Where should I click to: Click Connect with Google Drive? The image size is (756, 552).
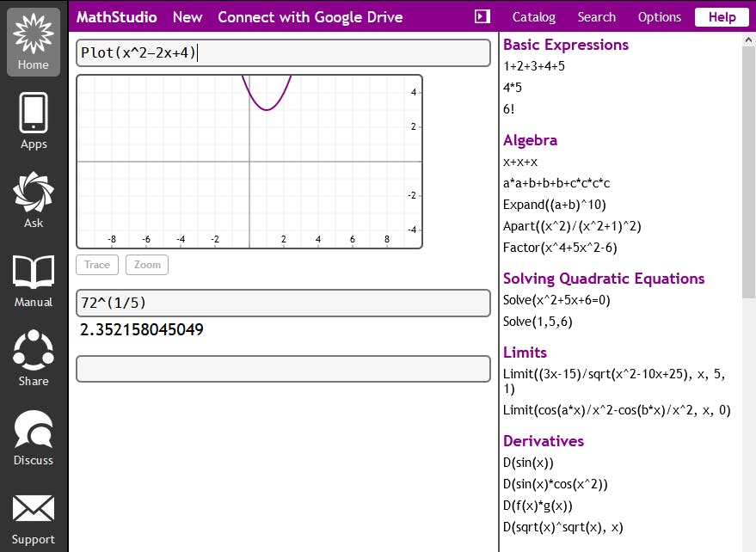point(310,17)
